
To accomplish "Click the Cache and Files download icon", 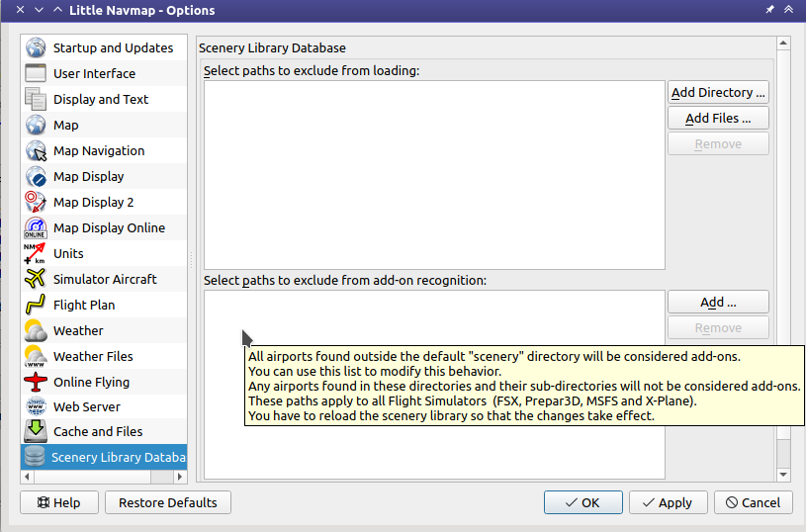I will point(36,431).
